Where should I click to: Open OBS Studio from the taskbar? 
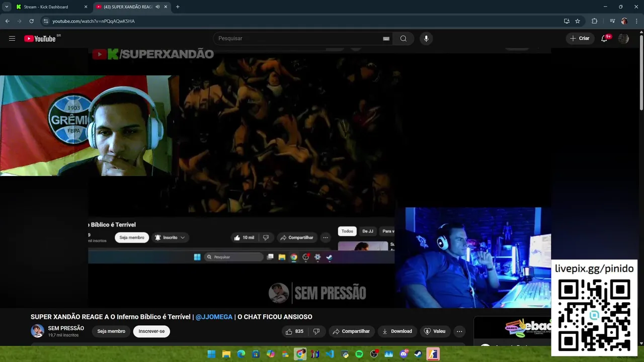click(374, 354)
